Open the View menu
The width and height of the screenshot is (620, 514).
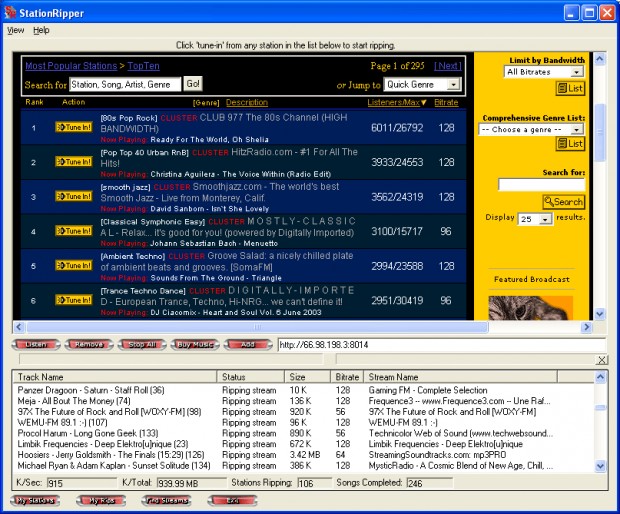click(15, 30)
